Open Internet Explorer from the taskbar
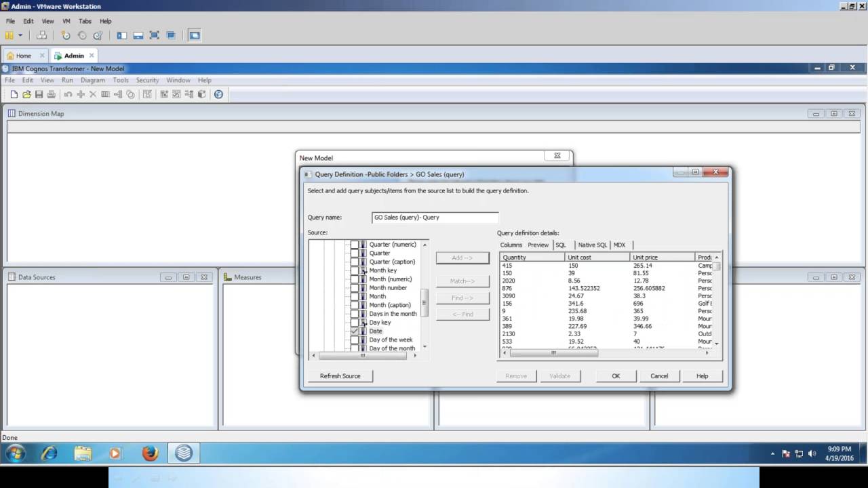Viewport: 868px width, 488px height. pos(50,453)
